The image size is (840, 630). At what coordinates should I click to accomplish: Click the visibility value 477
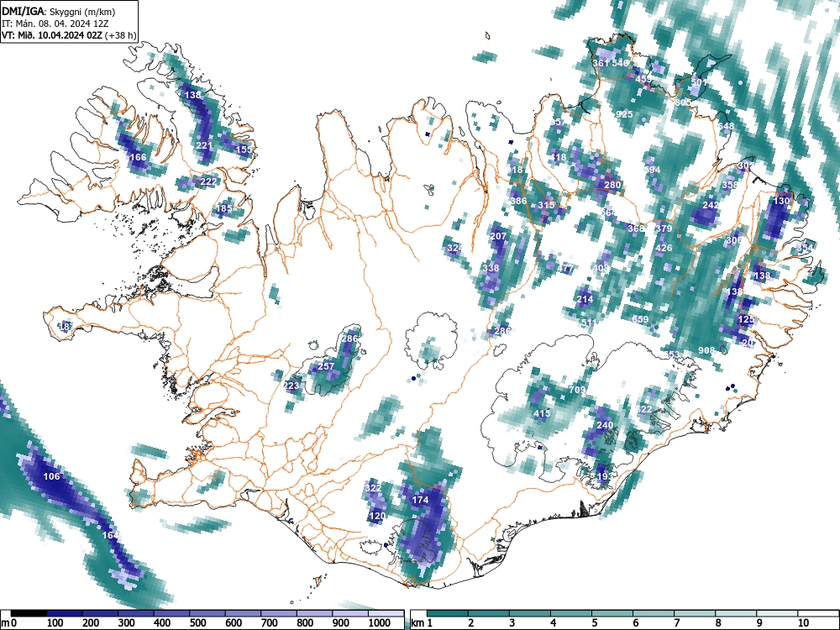coord(565,268)
